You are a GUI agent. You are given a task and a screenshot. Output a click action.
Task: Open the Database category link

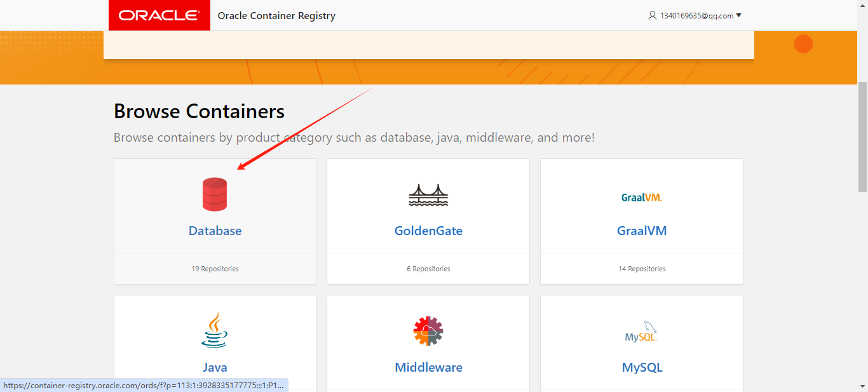[215, 231]
